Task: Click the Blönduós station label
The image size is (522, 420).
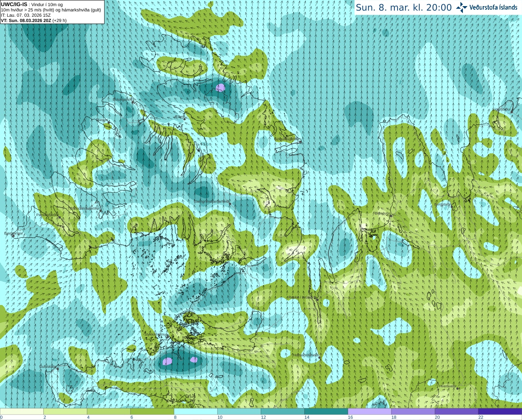Action: pos(383,213)
